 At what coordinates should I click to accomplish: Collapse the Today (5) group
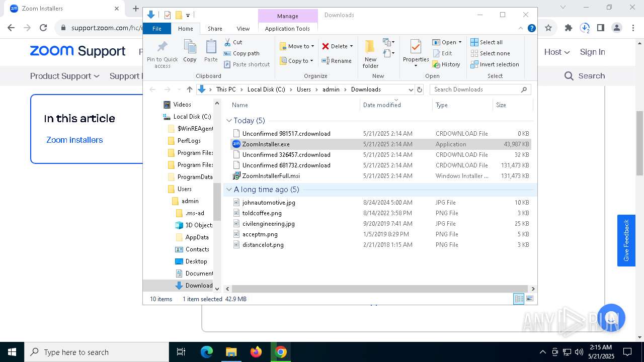tap(229, 121)
